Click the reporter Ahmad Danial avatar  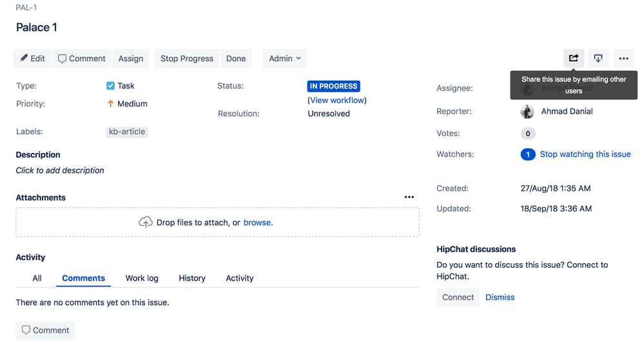coord(527,112)
